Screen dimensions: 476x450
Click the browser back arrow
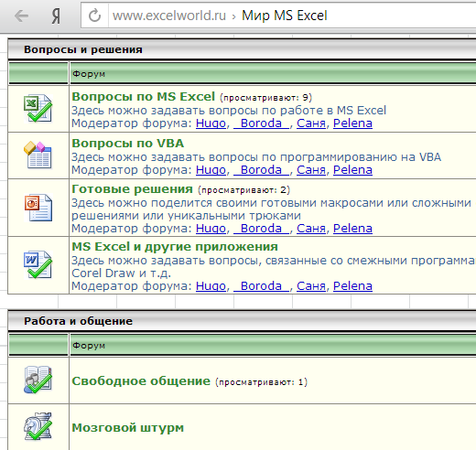click(21, 16)
